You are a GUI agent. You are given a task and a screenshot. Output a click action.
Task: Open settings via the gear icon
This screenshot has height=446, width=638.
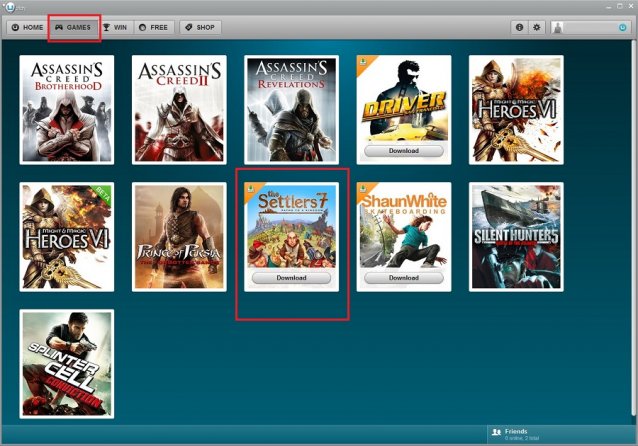[537, 27]
